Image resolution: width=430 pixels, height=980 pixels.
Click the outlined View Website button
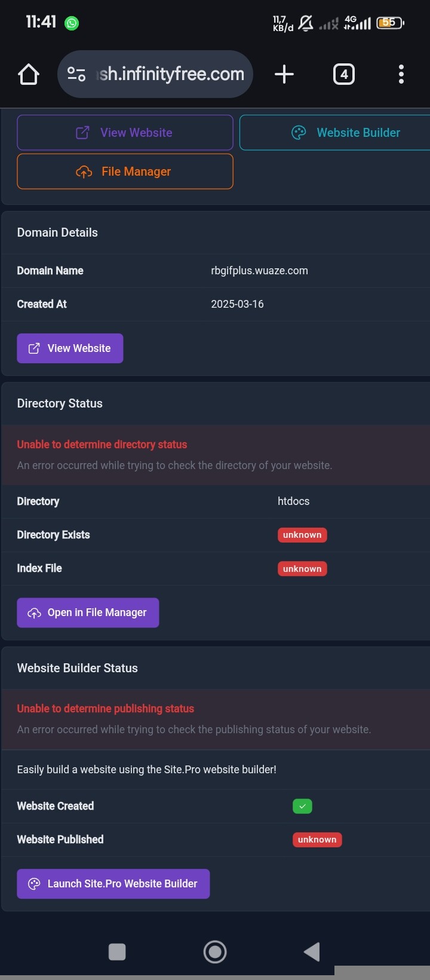[x=125, y=133]
